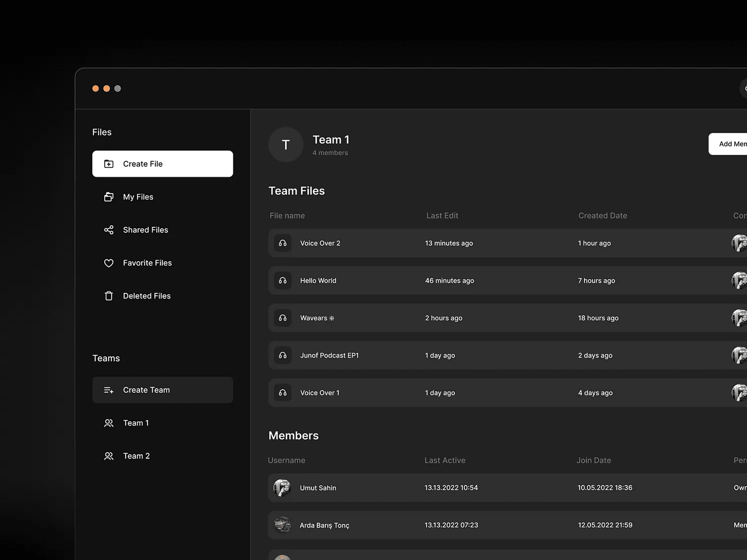Screen dimensions: 747x560
Task: Click the Create File folder-plus icon
Action: 109,164
